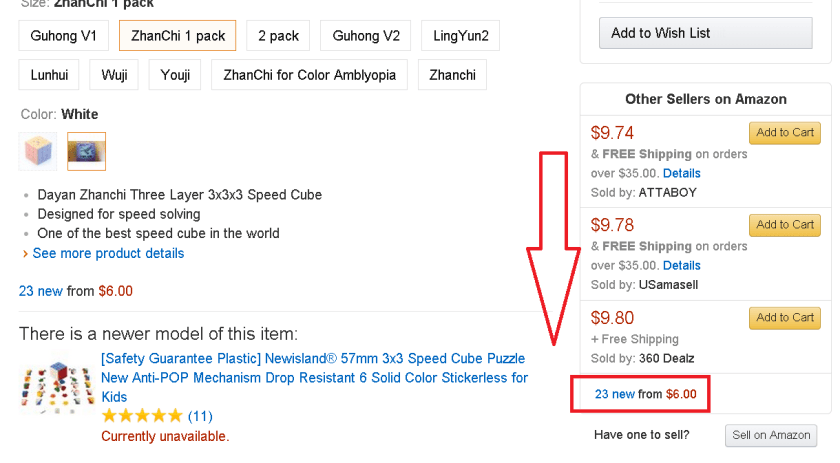Screen dimensions: 840x463
Task: Select the LingYun2 size option
Action: tap(460, 36)
